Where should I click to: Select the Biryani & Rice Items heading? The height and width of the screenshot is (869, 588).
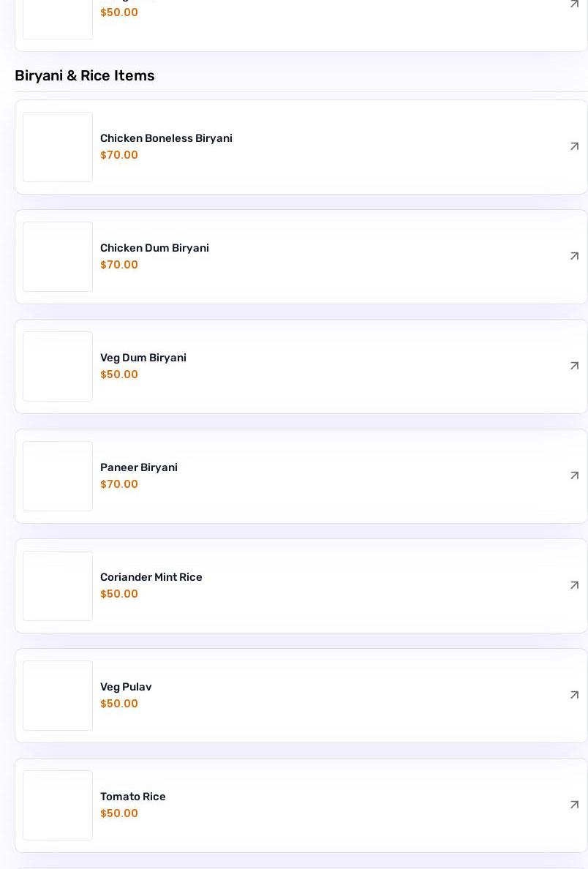[x=84, y=75]
